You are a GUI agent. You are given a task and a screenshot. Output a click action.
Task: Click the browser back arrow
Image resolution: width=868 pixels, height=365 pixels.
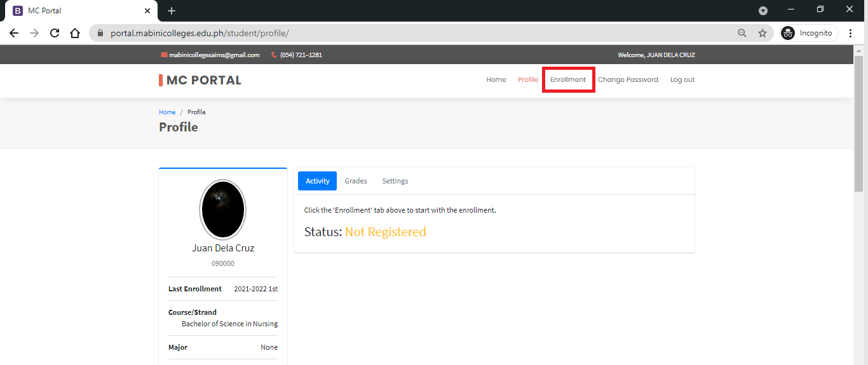point(14,33)
